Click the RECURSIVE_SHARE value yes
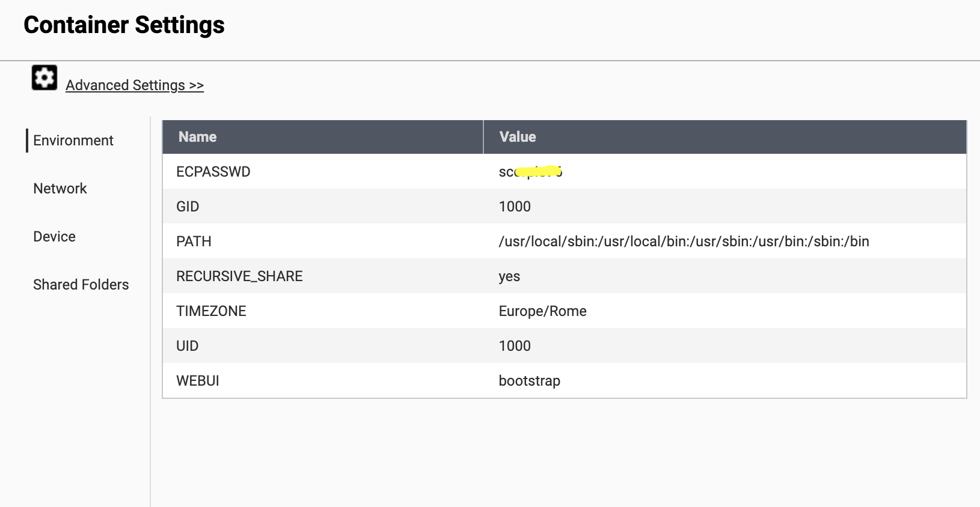The width and height of the screenshot is (980, 507). 509,276
